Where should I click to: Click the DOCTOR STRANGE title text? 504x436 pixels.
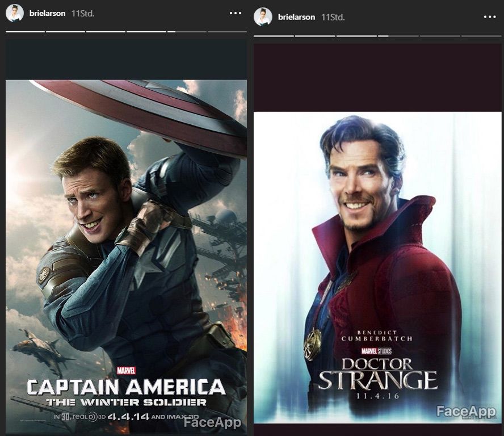377,374
